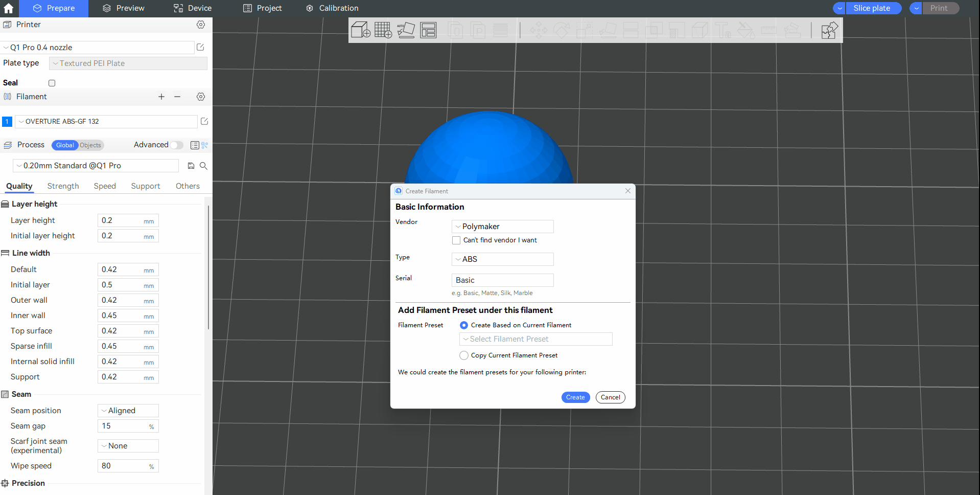The width and height of the screenshot is (980, 495).
Task: Check "Can't find vendor I want"
Action: tap(456, 240)
